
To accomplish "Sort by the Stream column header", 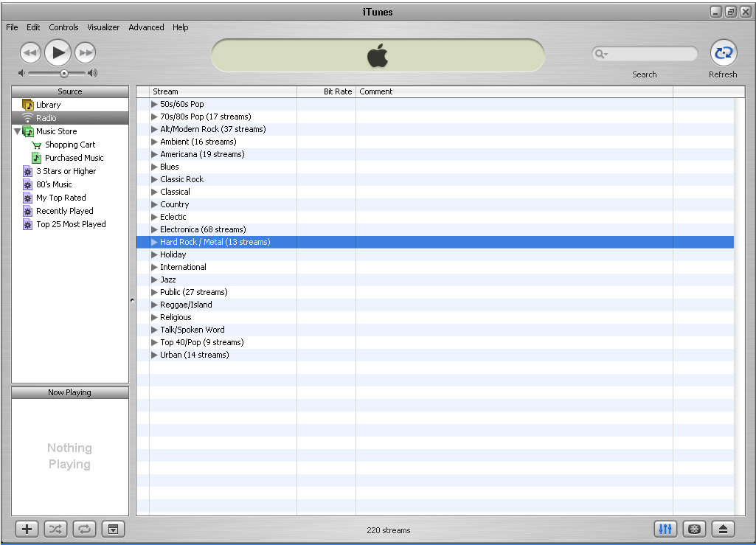I will click(223, 91).
